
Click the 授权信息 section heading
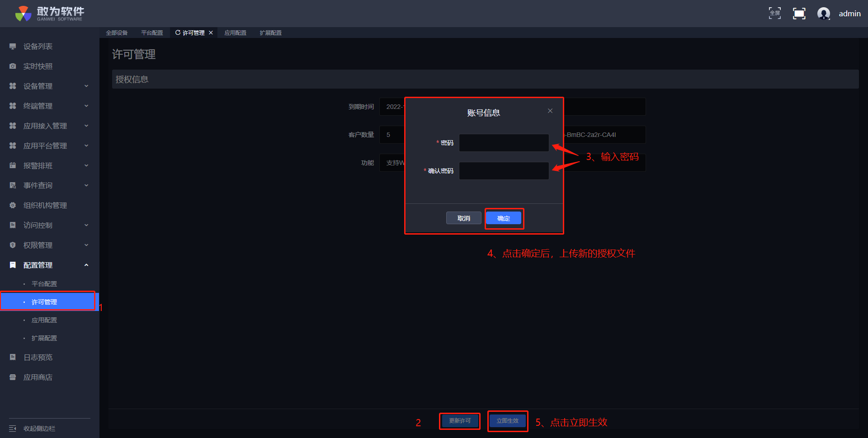coord(132,80)
